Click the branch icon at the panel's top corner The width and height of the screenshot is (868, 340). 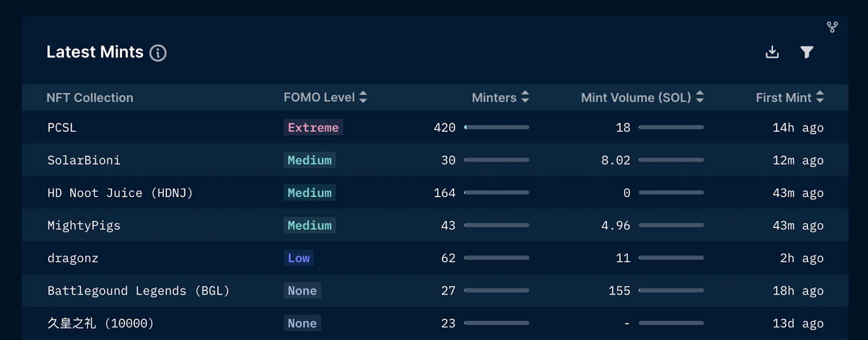(832, 27)
